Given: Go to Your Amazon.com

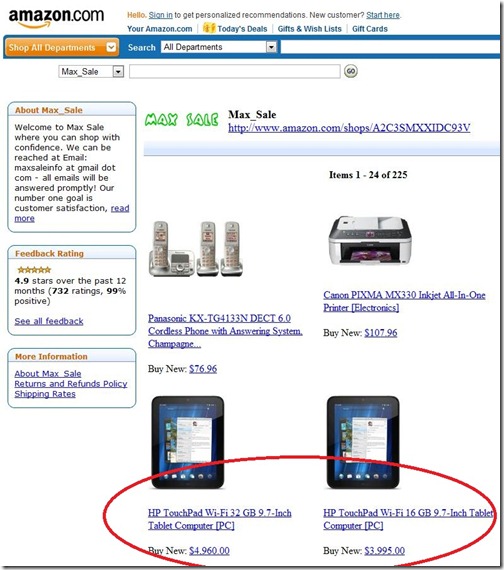Looking at the screenshot, I should (x=160, y=29).
